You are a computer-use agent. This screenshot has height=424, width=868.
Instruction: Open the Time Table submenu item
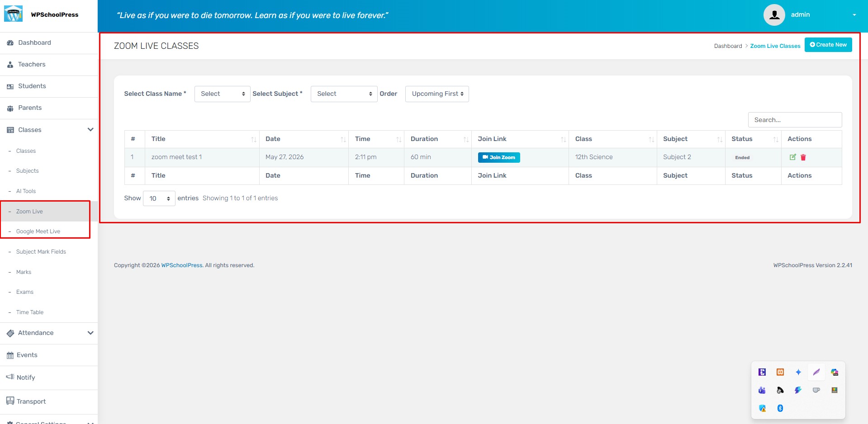coord(30,312)
